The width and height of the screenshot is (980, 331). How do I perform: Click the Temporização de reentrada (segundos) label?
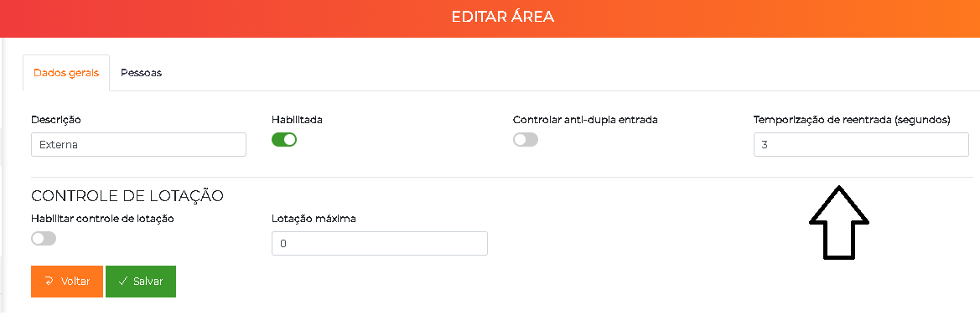[852, 120]
